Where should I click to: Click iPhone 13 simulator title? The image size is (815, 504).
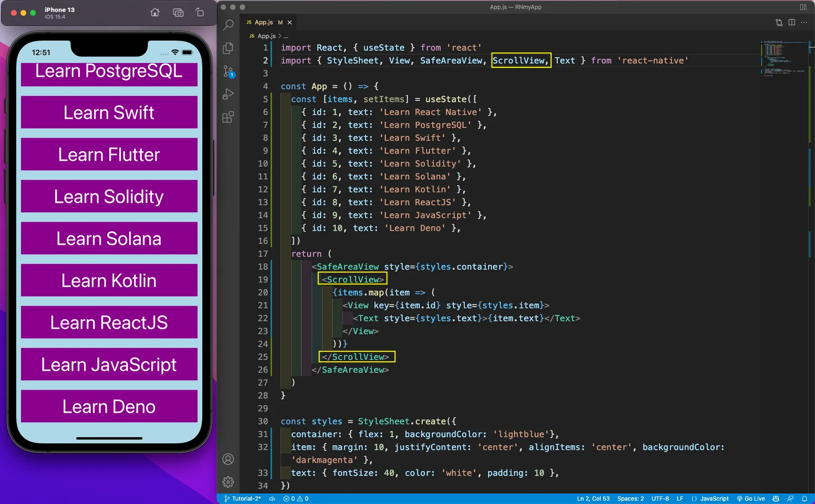tap(60, 10)
